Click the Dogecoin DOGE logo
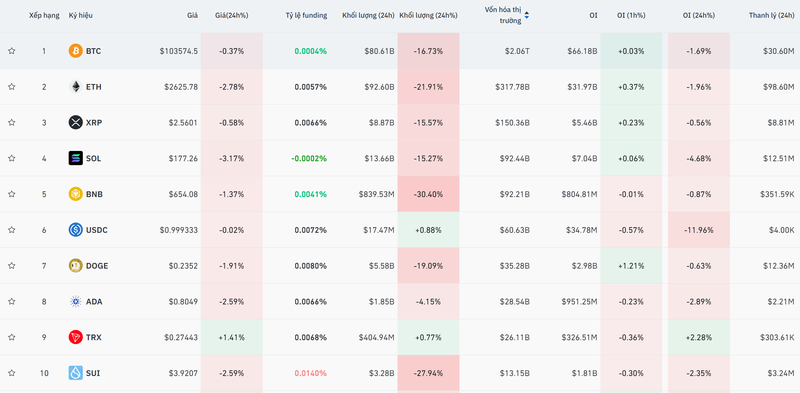Viewport: 800px width, 393px height. point(76,265)
